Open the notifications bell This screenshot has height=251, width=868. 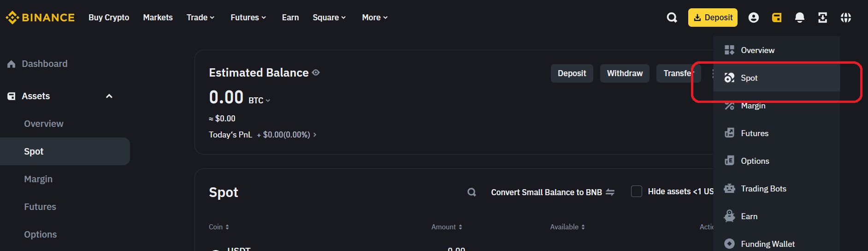pyautogui.click(x=800, y=18)
